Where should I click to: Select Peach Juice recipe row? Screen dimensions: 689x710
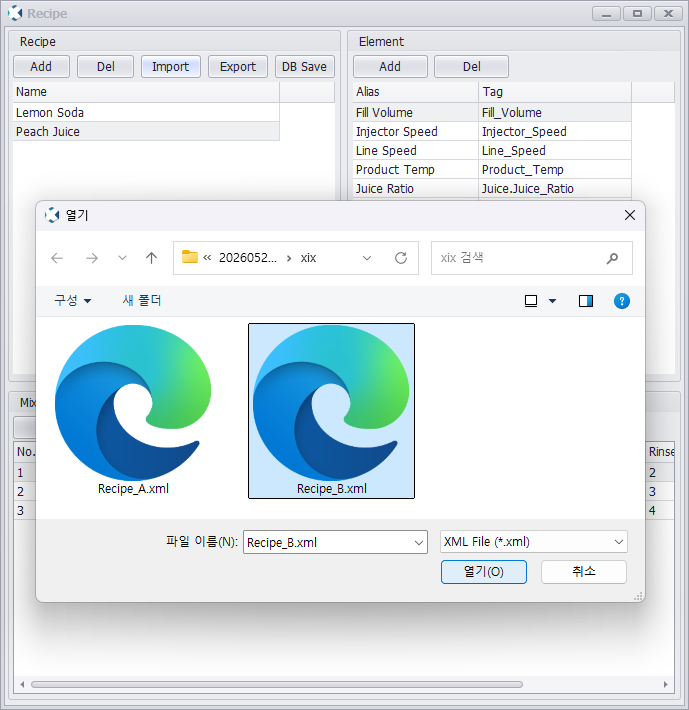(146, 131)
